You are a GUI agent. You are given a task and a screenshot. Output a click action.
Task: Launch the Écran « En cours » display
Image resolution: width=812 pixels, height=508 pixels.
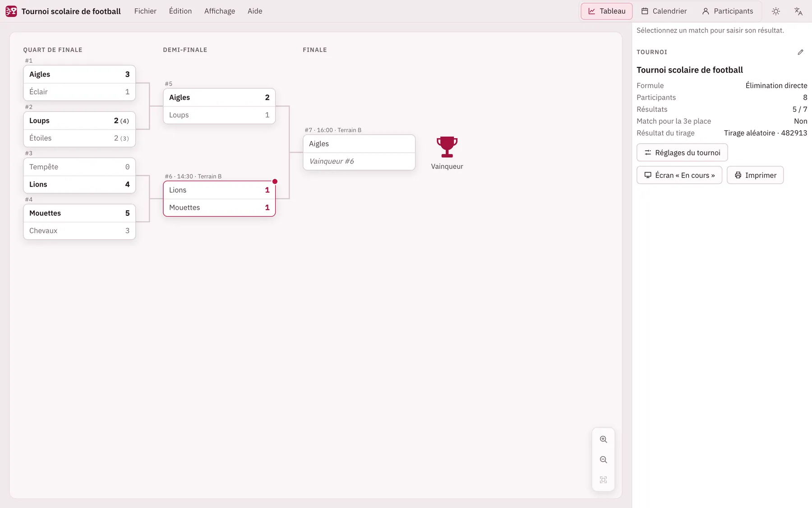click(679, 175)
